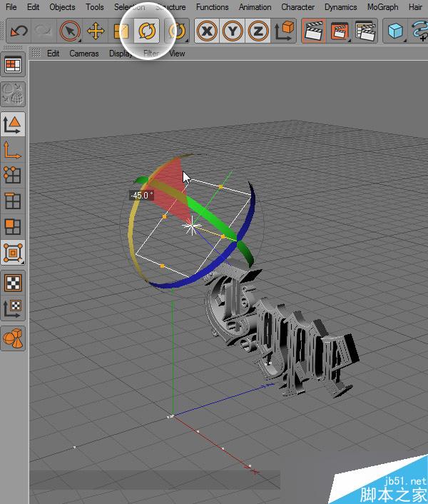
Task: Add a Cube primitive object
Action: tap(395, 31)
